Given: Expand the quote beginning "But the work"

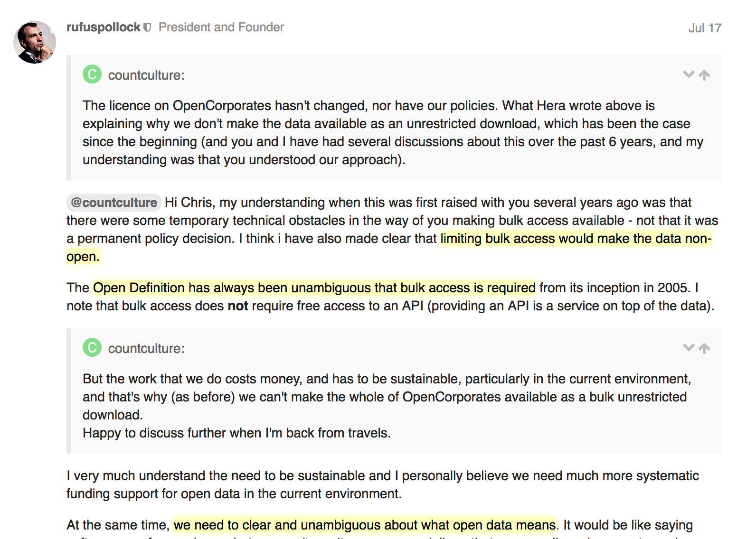Looking at the screenshot, I should click(x=688, y=348).
